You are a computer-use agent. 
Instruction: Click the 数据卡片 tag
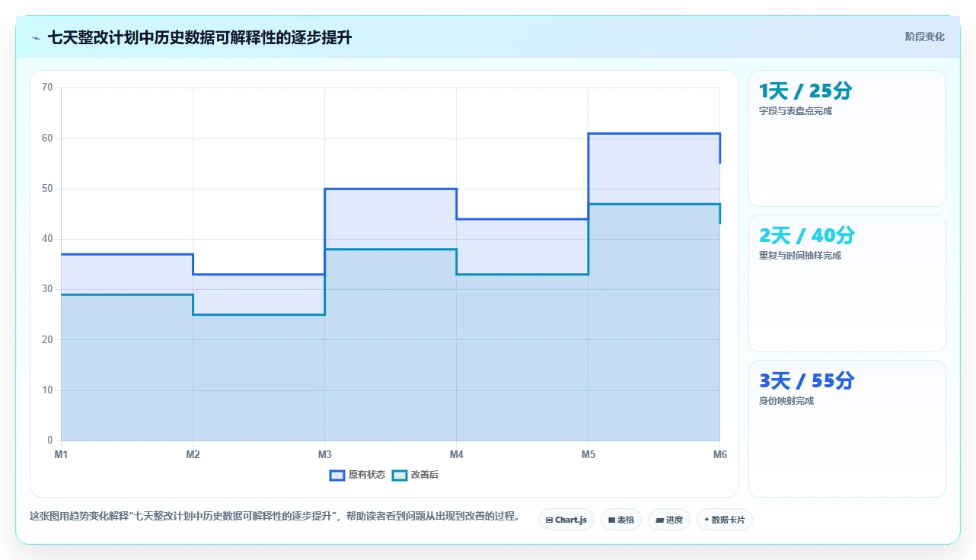tap(725, 520)
